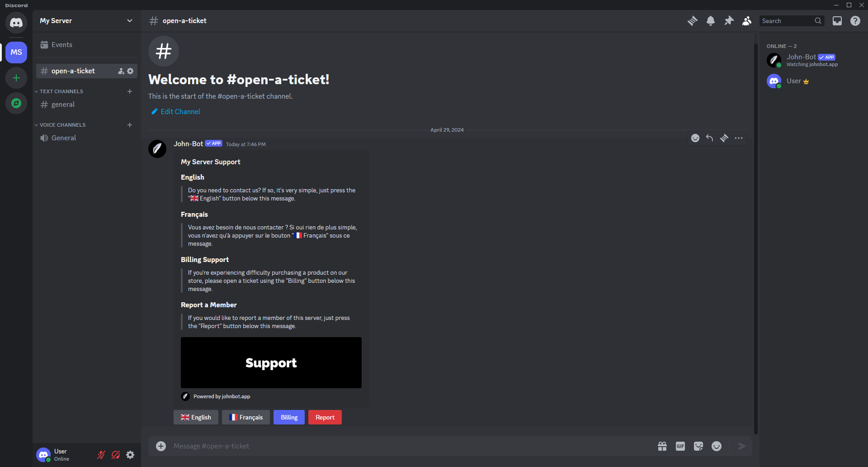The image size is (868, 467).
Task: Switch to the general text channel
Action: click(63, 105)
